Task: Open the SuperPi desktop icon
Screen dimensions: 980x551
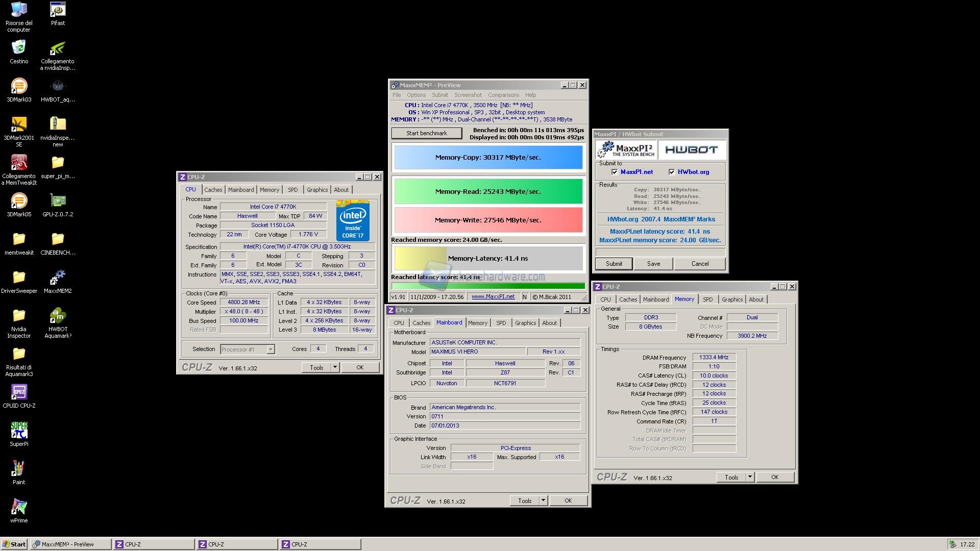Action: pyautogui.click(x=19, y=431)
